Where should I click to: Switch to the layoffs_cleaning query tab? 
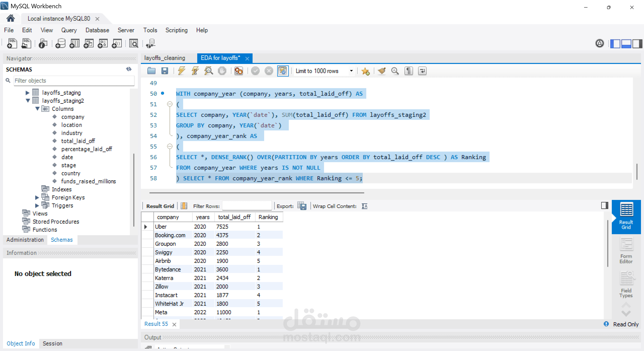pyautogui.click(x=165, y=58)
